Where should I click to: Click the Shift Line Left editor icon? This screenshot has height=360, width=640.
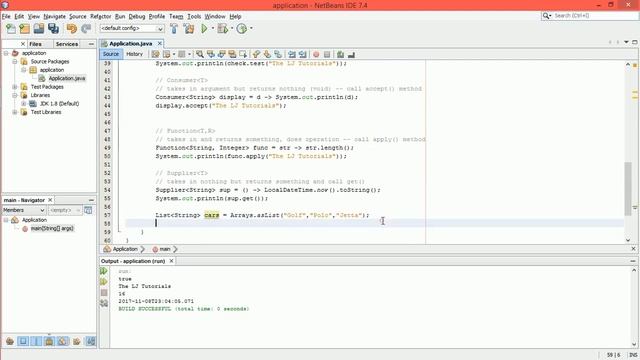[292, 54]
